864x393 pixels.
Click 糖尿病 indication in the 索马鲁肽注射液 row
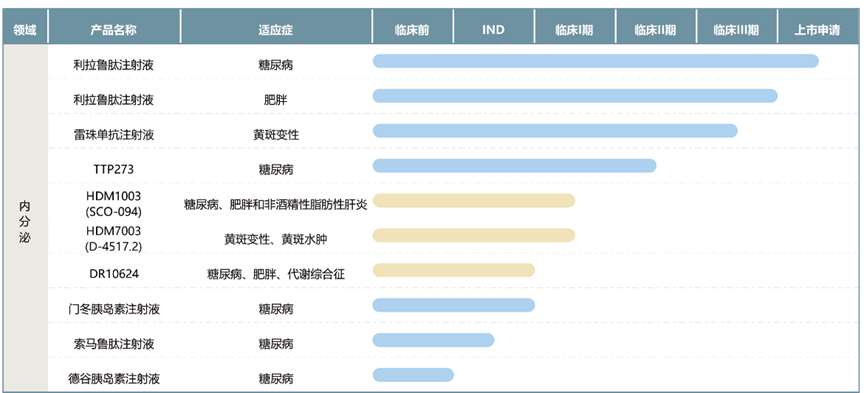click(x=276, y=343)
